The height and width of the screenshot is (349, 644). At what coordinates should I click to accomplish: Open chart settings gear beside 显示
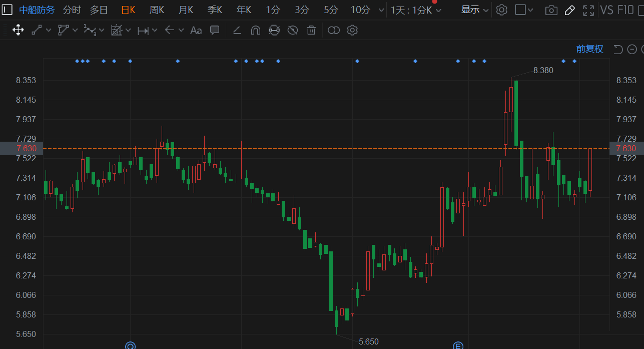pos(501,10)
